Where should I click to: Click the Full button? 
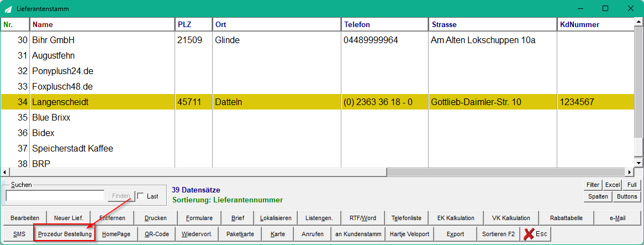[x=632, y=185]
